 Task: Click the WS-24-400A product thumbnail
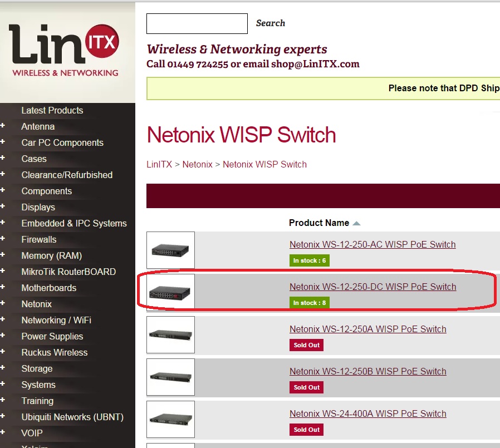point(170,419)
